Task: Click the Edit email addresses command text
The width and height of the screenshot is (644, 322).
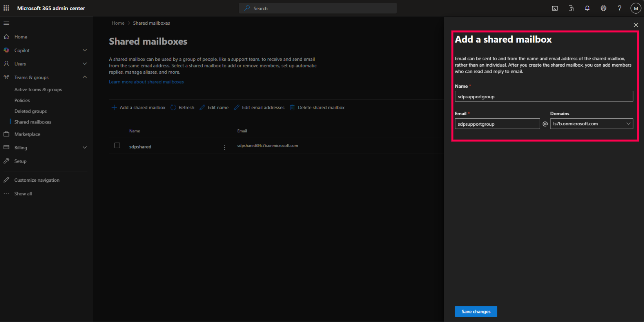Action: click(x=263, y=107)
